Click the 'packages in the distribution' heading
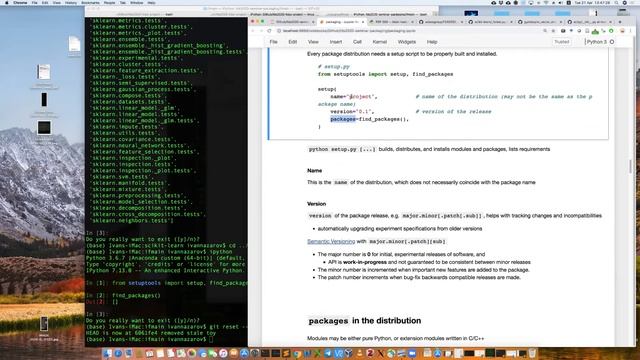 coord(364,321)
